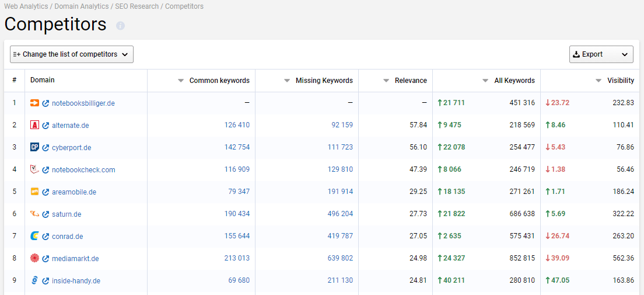Open missing keywords 92 159 for alternate.de
644x295 pixels.
(x=342, y=124)
